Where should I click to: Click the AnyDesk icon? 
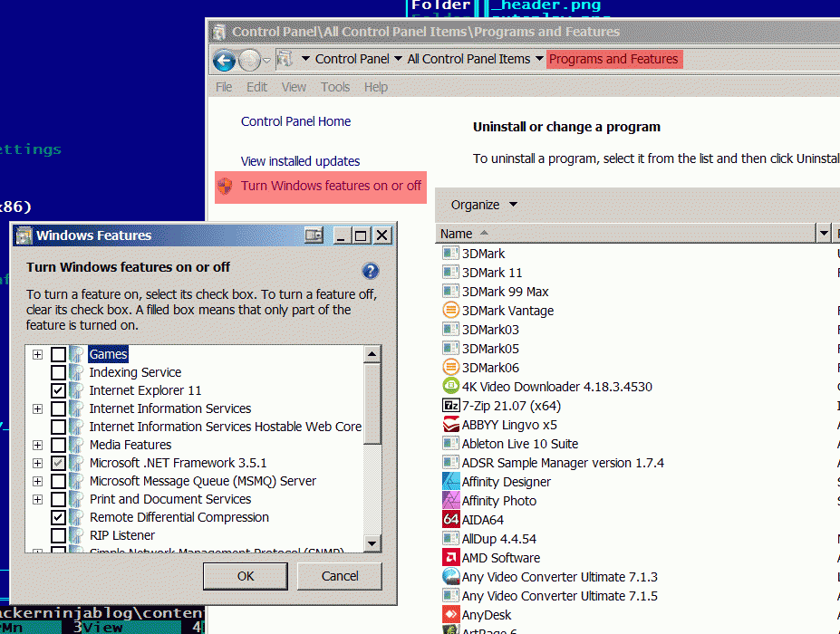(450, 614)
